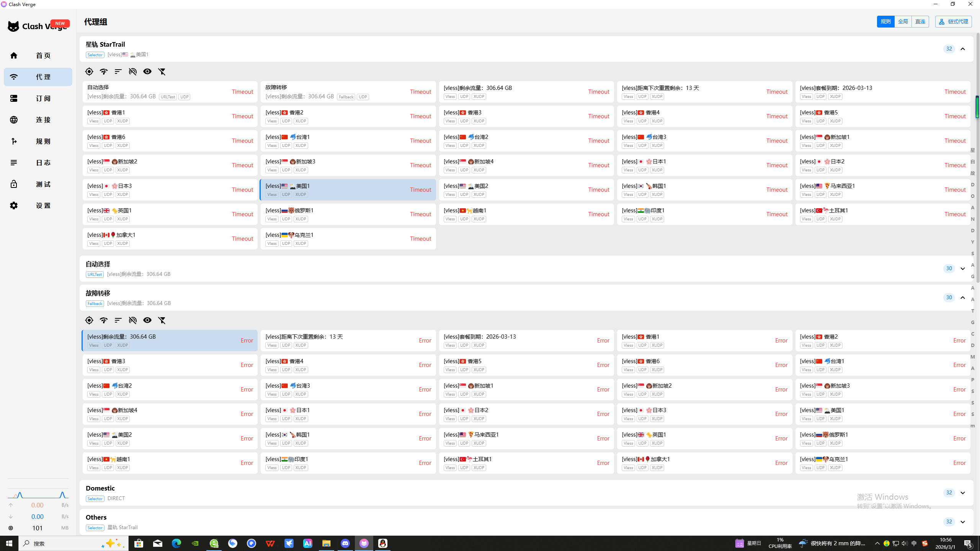Screen dimensions: 980x551
Task: Click locate icon in 故障转移 group toolbar
Action: [89, 320]
